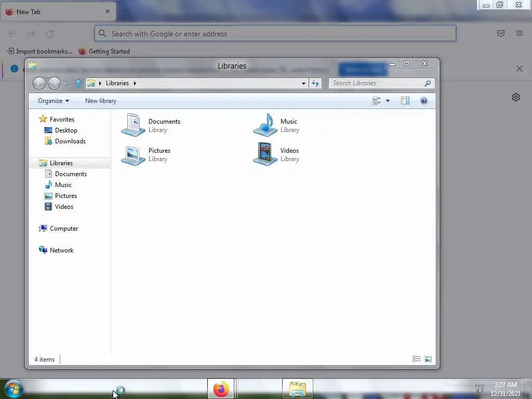
Task: Click the taskbar clock
Action: point(506,389)
